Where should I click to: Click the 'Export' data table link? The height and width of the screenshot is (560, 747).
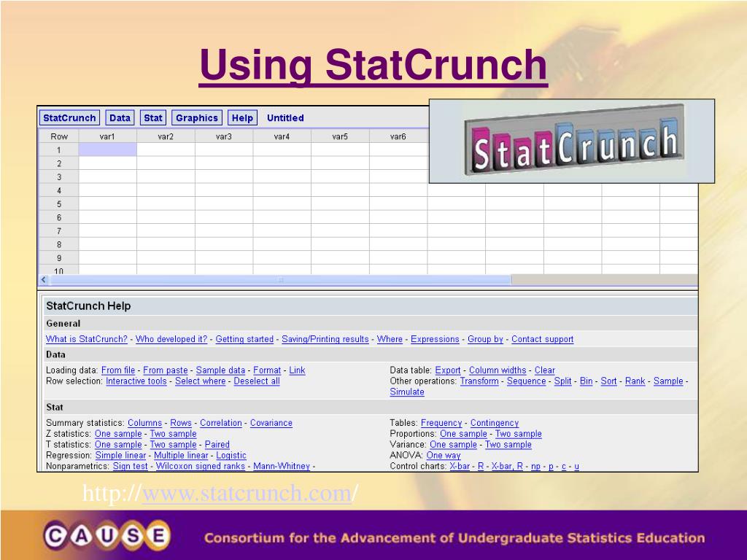click(448, 370)
